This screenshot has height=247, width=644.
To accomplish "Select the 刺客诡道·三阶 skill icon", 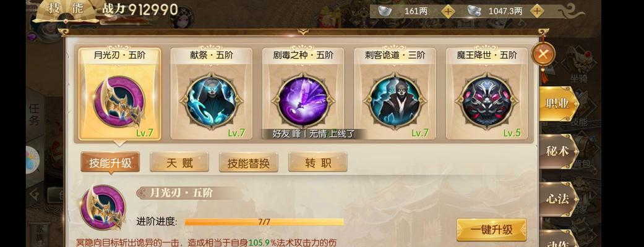I will 395,101.
